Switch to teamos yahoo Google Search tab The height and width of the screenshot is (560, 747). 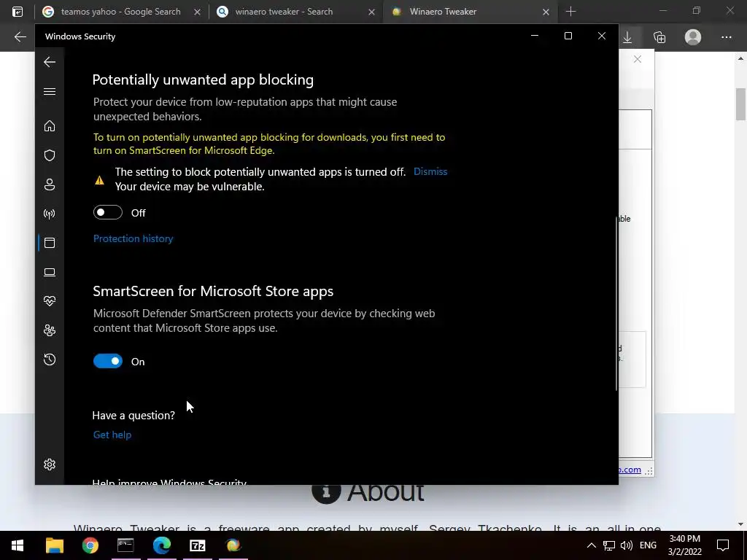pos(120,12)
